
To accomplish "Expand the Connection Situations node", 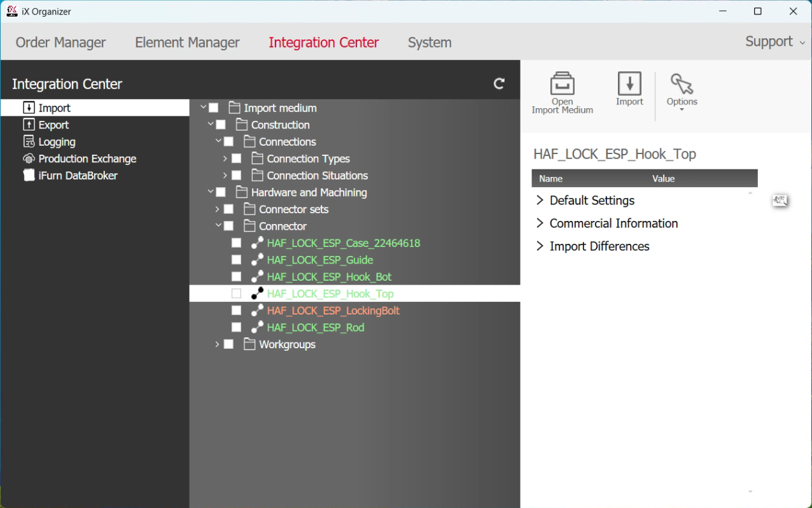I will pos(225,175).
